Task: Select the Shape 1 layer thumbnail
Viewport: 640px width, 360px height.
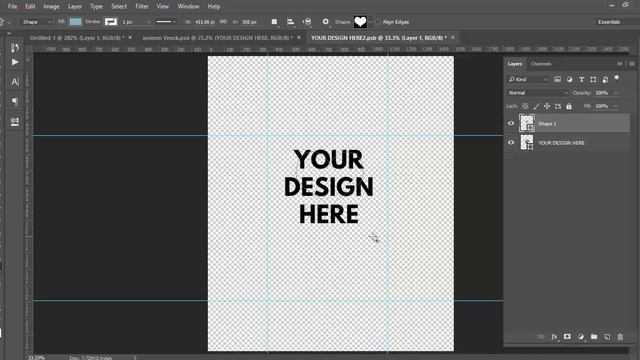Action: pyautogui.click(x=527, y=123)
